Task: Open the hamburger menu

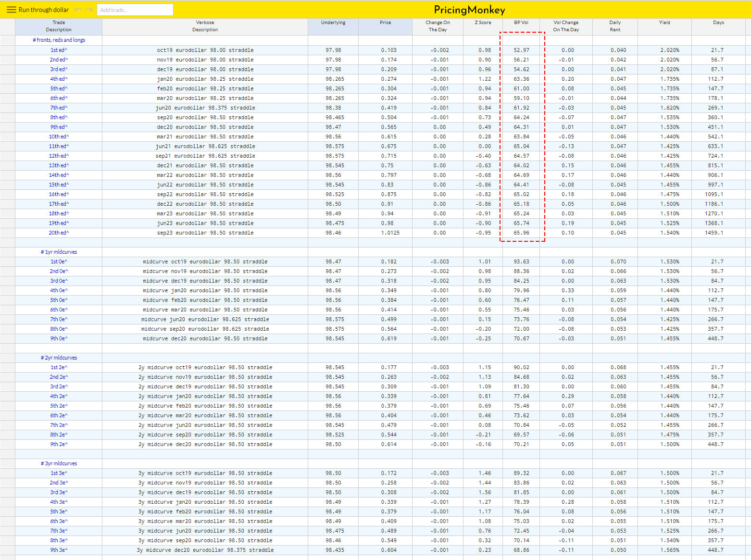Action: tap(11, 10)
